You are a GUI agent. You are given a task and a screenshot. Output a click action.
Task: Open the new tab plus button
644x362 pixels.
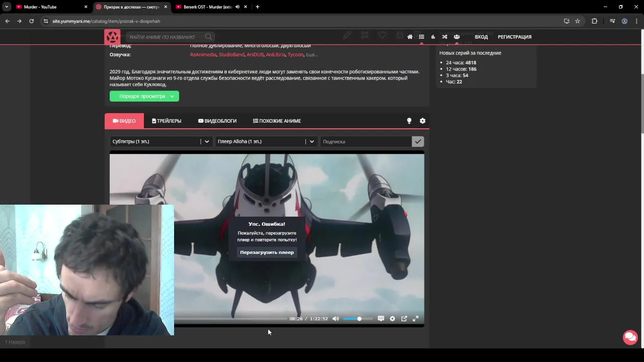pos(258,7)
